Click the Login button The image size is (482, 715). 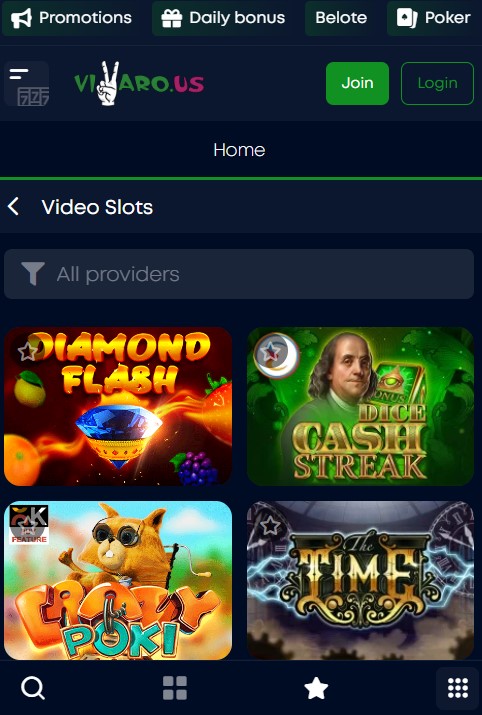coord(437,83)
